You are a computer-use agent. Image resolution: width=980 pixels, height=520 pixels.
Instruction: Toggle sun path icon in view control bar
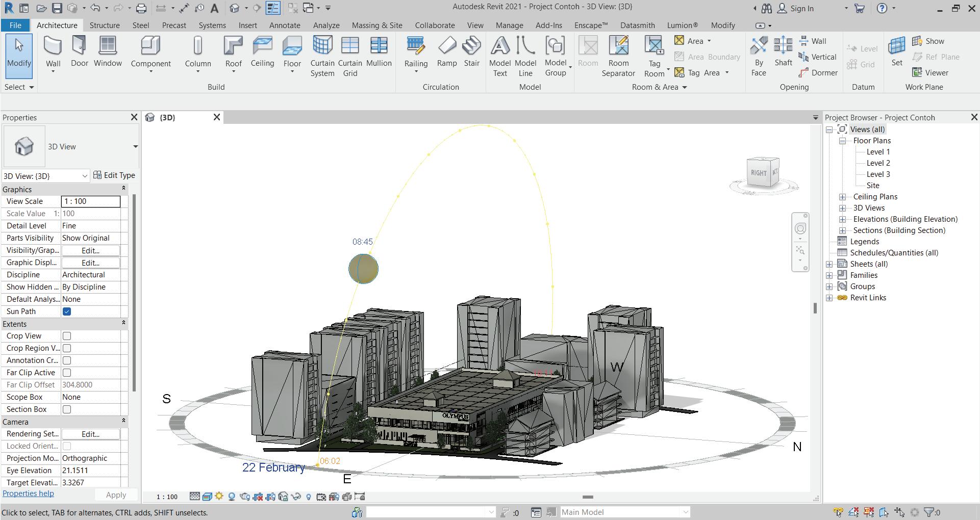[x=219, y=497]
